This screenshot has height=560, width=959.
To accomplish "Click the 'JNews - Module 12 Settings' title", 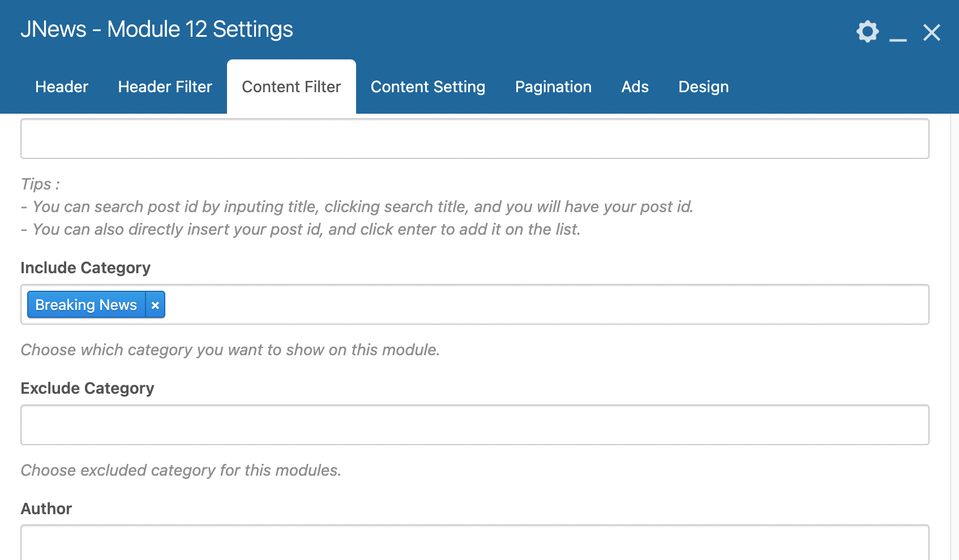I will 157,29.
